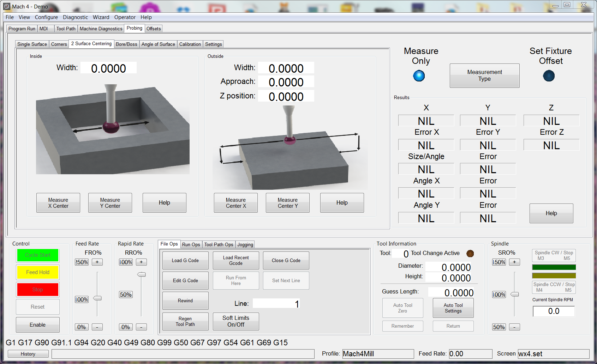Screen dimensions: 597x364
Task: Switch to the Jogging tab
Action: click(245, 244)
